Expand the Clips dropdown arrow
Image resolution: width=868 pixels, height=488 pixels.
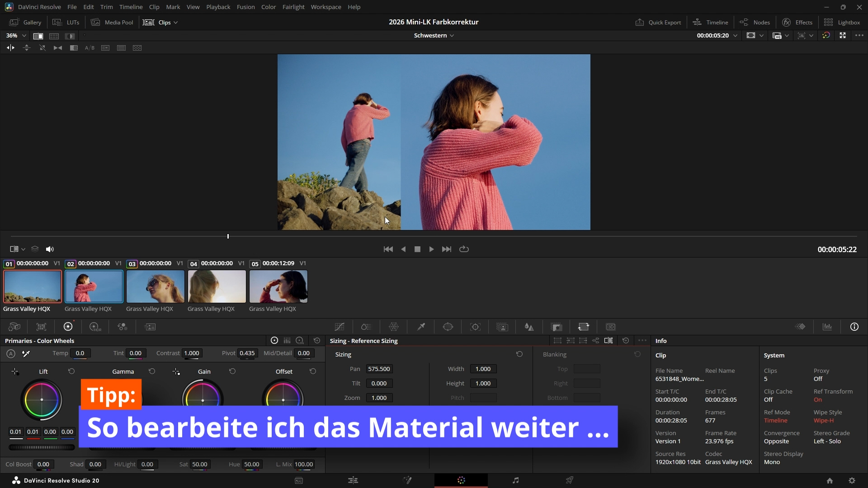click(175, 23)
